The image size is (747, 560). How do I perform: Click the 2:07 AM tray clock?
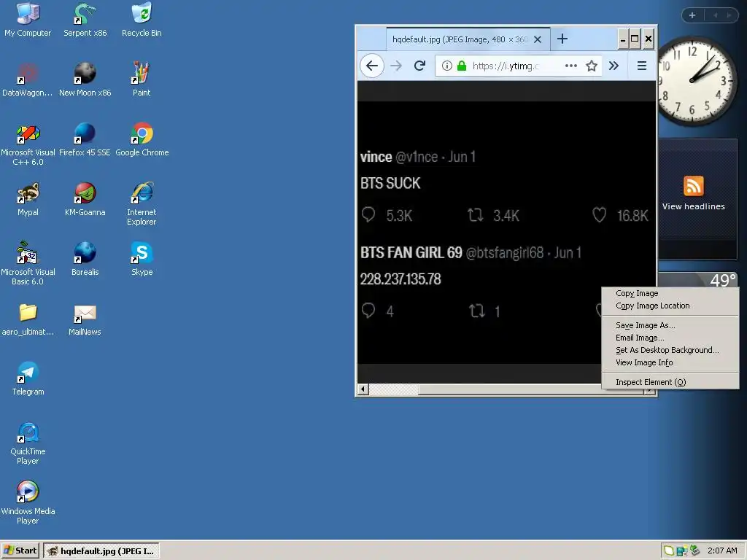[x=722, y=551]
